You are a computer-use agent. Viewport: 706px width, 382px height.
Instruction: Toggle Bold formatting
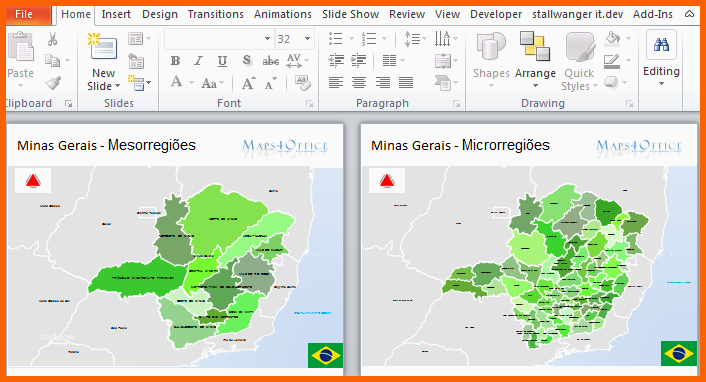pyautogui.click(x=176, y=60)
